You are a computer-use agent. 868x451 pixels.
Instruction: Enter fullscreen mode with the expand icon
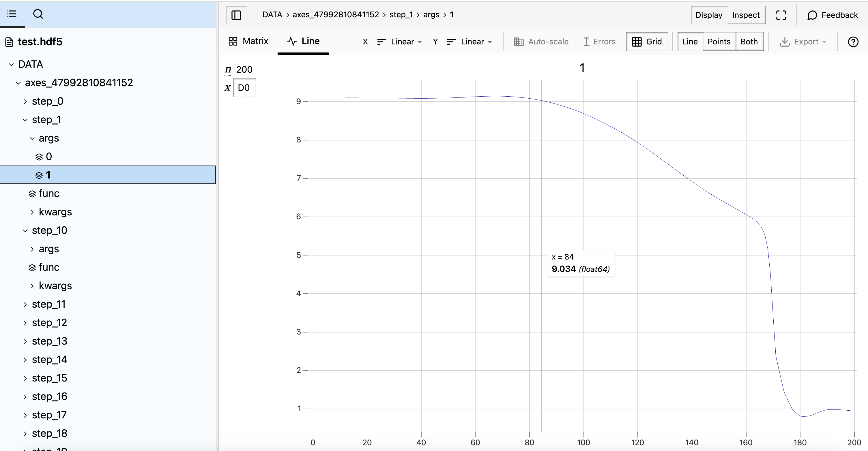pos(781,15)
